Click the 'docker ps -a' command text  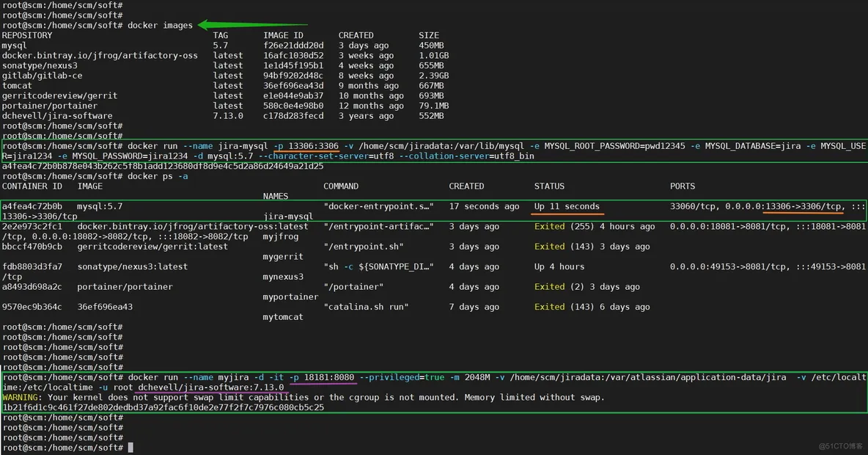pyautogui.click(x=158, y=176)
